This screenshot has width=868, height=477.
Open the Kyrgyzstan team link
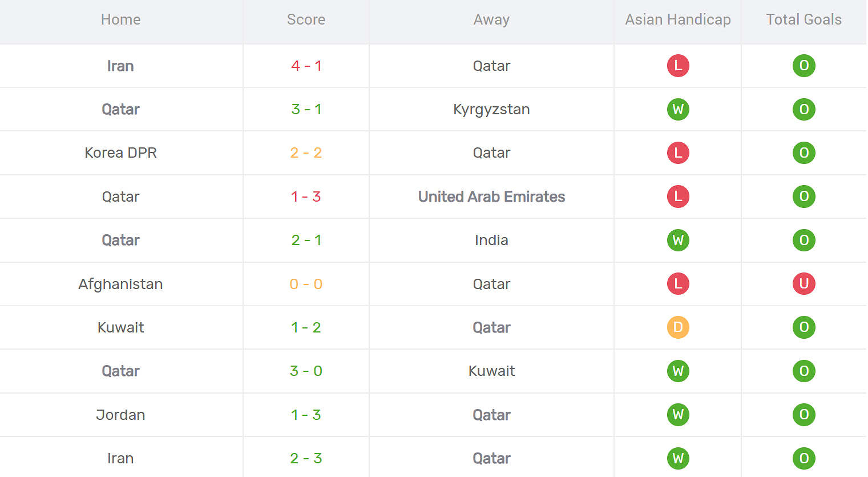pyautogui.click(x=491, y=110)
